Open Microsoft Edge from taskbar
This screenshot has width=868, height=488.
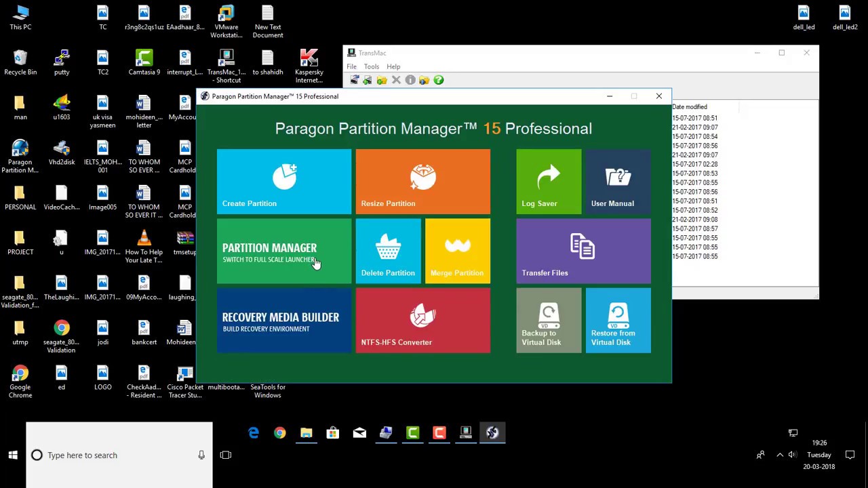click(254, 432)
